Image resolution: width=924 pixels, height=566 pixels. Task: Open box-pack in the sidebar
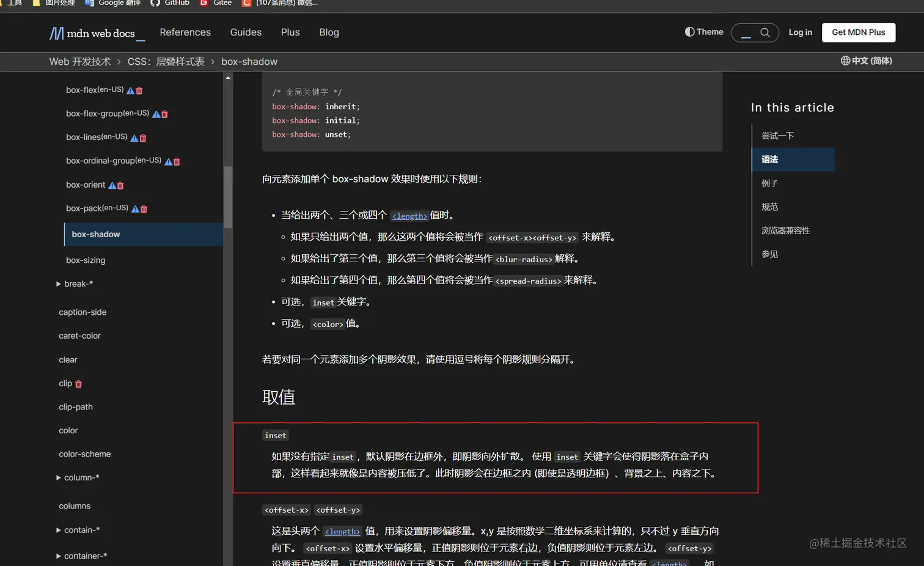pyautogui.click(x=97, y=208)
